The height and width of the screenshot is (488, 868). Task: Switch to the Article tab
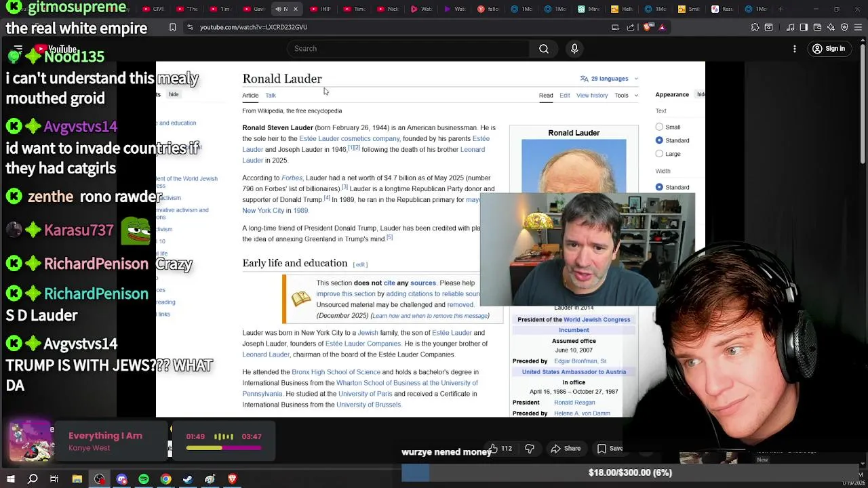[250, 96]
